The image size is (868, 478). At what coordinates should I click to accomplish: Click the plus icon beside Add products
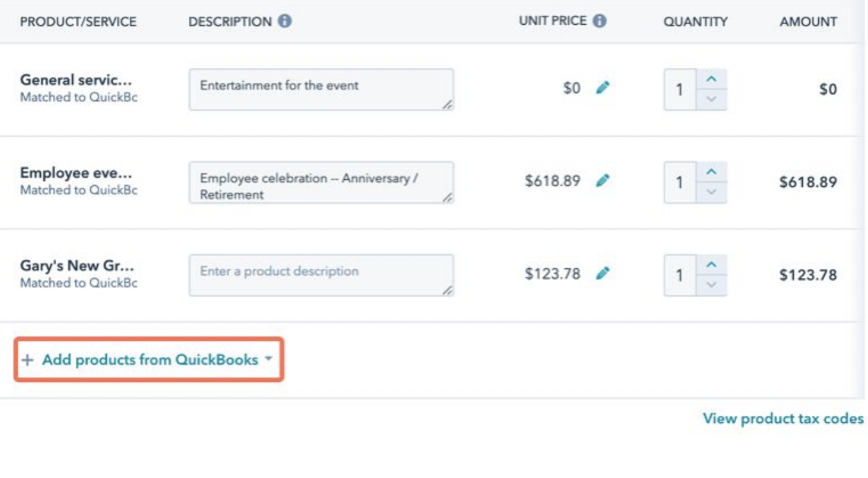(27, 360)
